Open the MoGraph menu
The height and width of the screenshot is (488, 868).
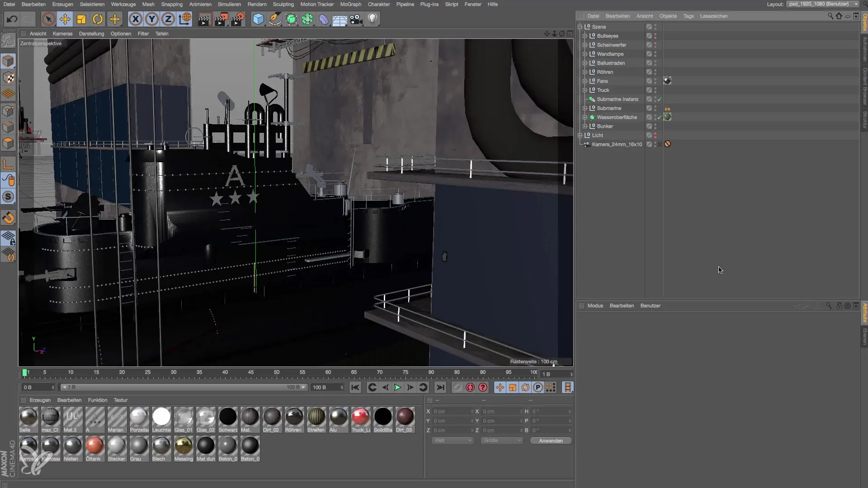pos(351,4)
